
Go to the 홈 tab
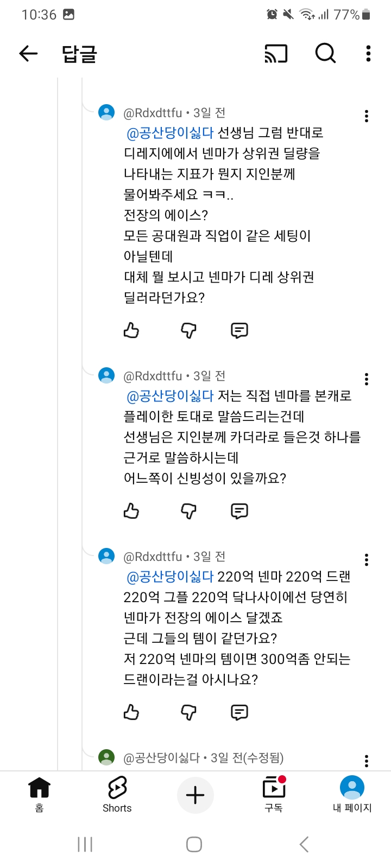[39, 795]
